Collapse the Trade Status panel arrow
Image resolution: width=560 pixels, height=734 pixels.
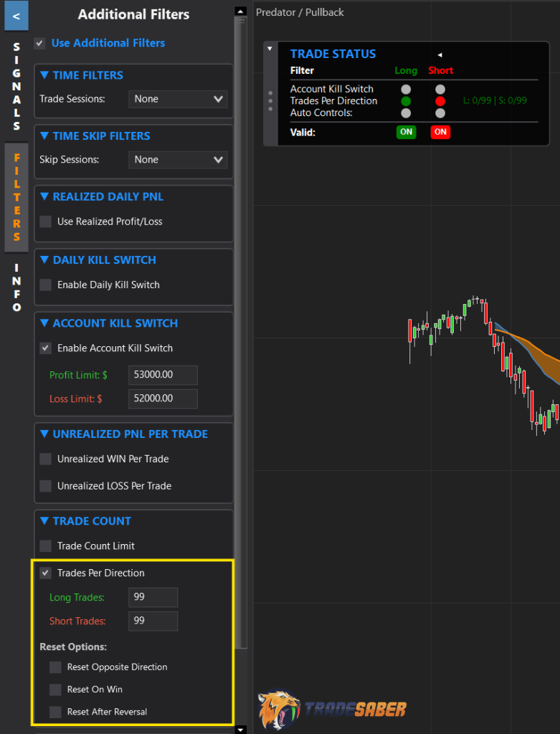(x=270, y=49)
